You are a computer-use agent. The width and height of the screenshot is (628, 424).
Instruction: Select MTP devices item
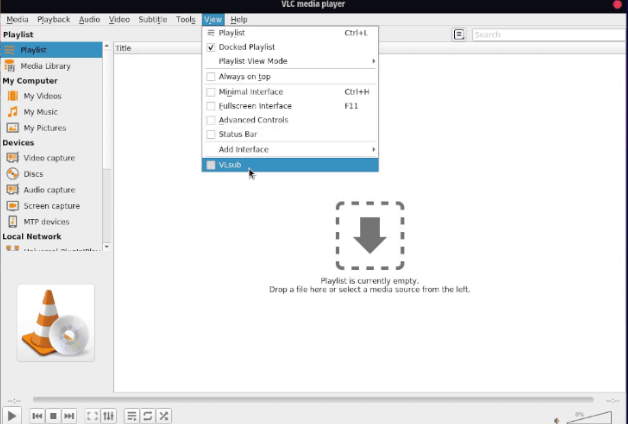51,221
